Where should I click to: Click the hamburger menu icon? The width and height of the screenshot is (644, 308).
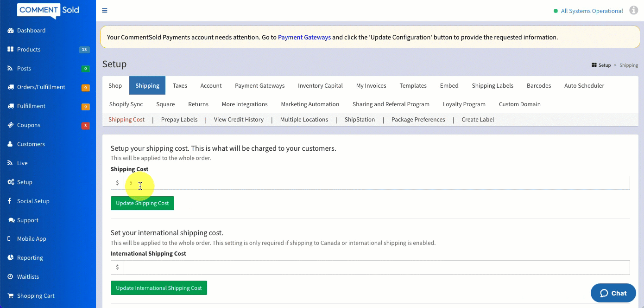click(105, 11)
